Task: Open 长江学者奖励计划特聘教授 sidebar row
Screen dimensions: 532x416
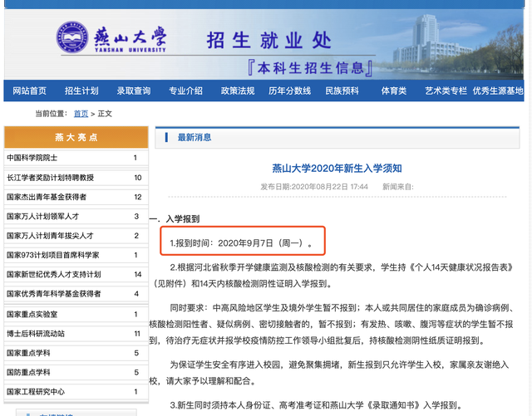Action: click(76, 178)
